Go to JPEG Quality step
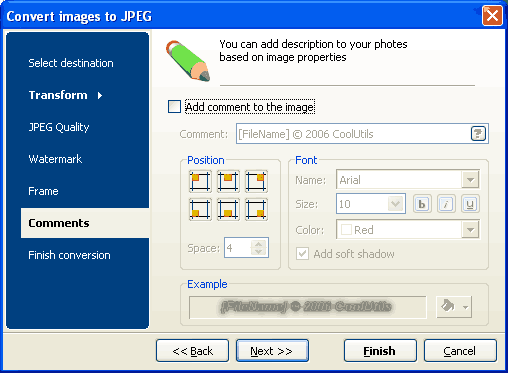Image resolution: width=508 pixels, height=373 pixels. 59,127
